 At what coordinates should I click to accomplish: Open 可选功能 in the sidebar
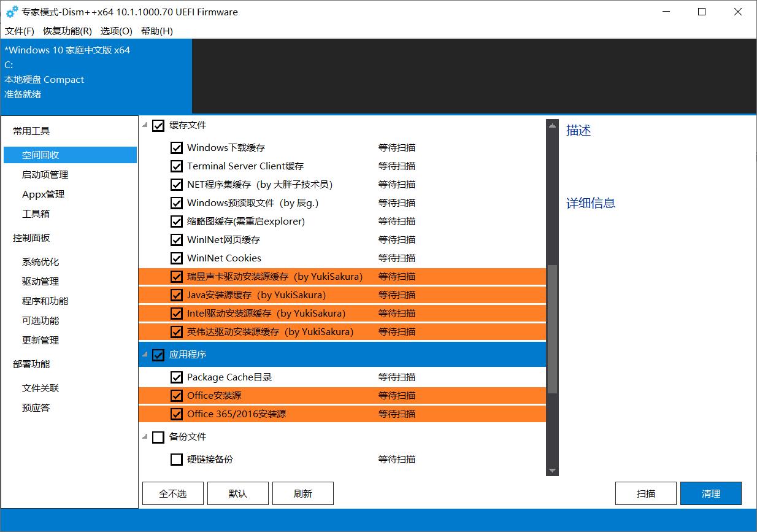coord(40,320)
